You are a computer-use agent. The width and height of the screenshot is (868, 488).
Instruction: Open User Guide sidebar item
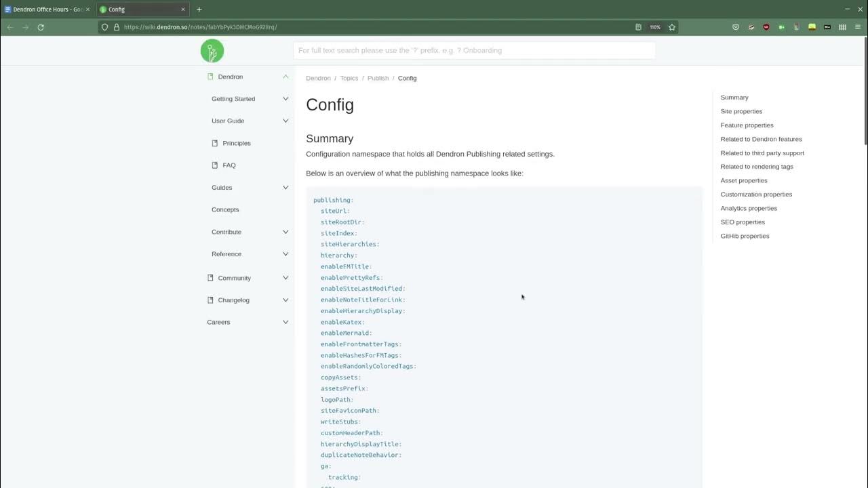point(228,121)
